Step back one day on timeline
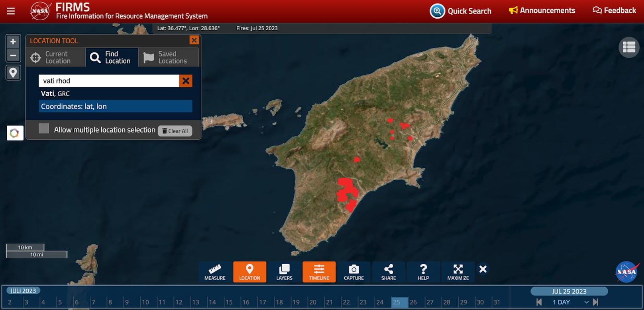This screenshot has width=644, height=310. point(539,302)
